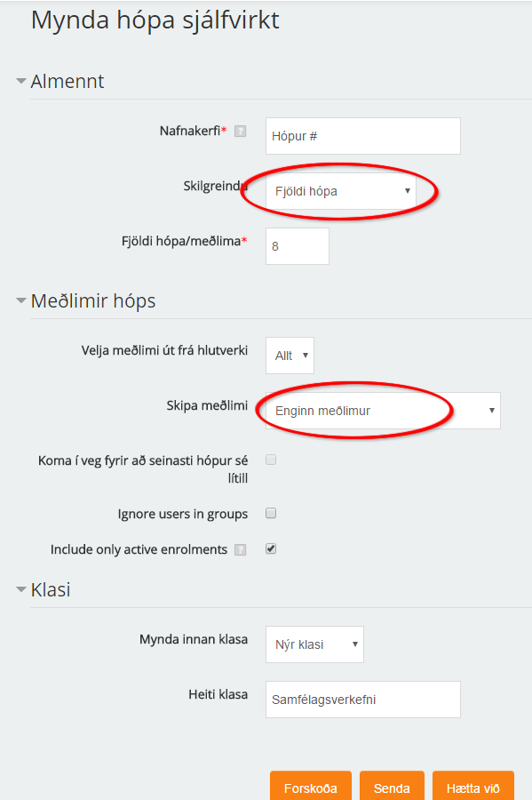This screenshot has width=532, height=800.
Task: Collapse the Meðlimir hóps section
Action: click(20, 300)
